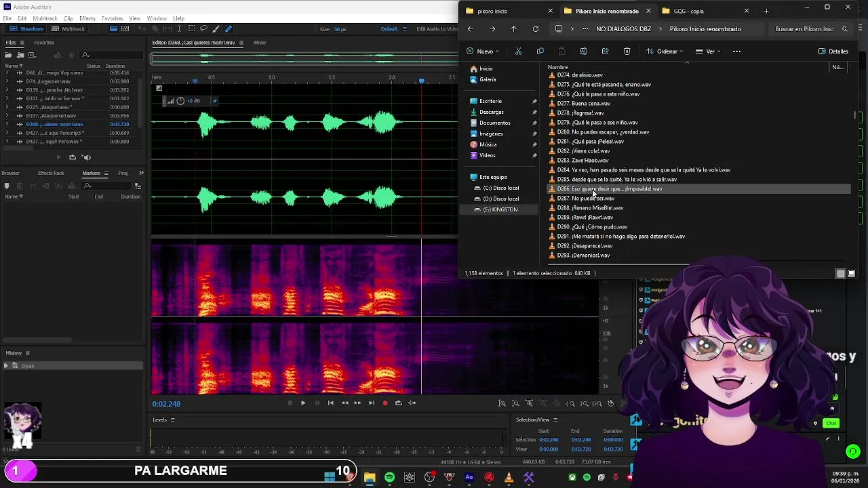
Task: Click Move playhead to previous
Action: tap(330, 403)
